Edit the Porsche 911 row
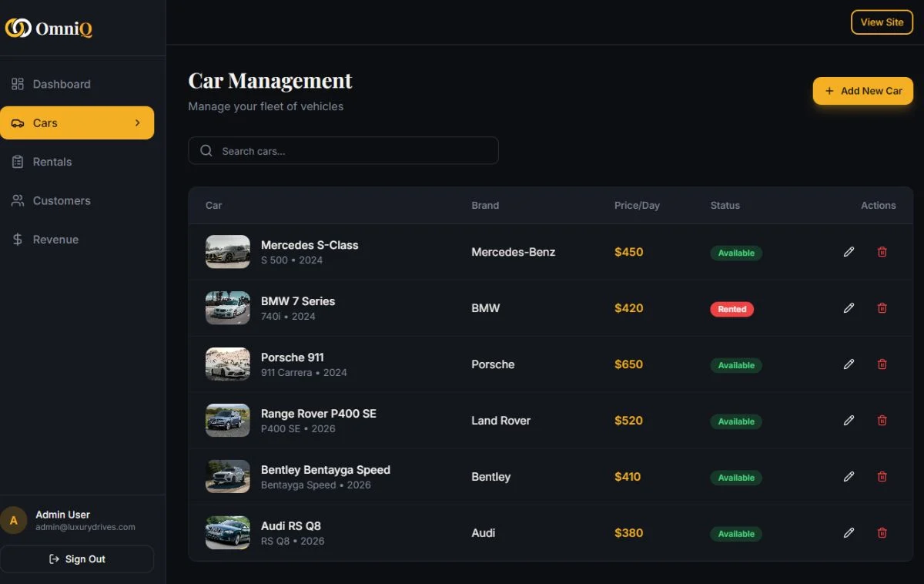This screenshot has height=584, width=924. 849,364
